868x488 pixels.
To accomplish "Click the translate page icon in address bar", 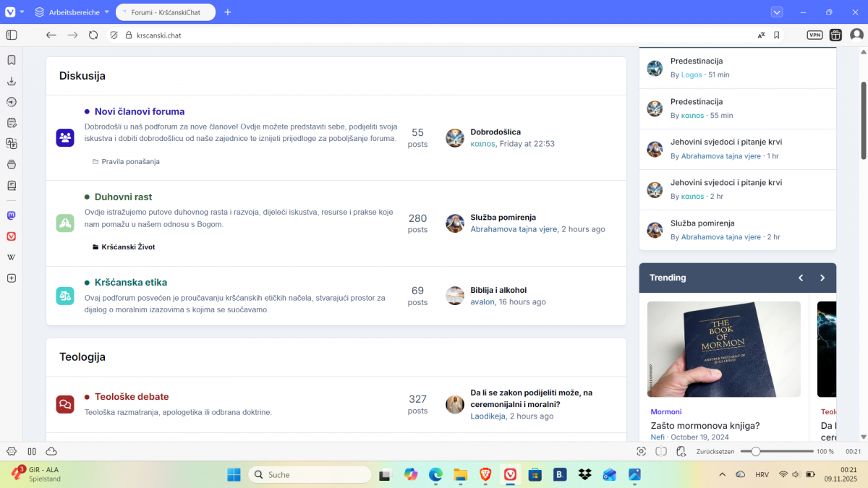I will click(761, 35).
